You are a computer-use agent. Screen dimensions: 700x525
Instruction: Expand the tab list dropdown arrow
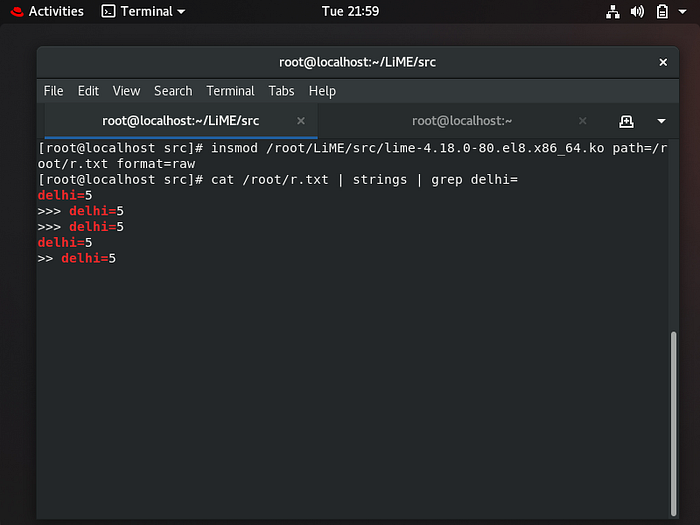(x=662, y=121)
